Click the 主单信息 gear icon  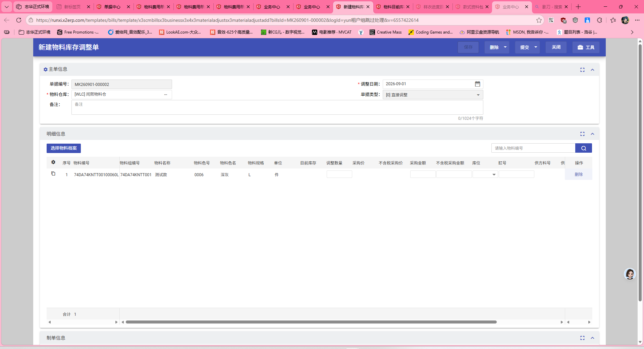(x=45, y=69)
